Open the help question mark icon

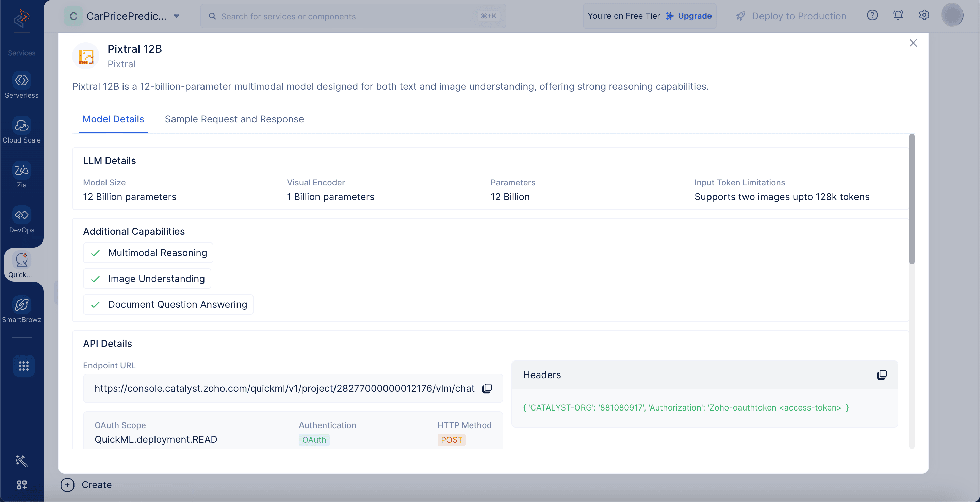point(872,16)
